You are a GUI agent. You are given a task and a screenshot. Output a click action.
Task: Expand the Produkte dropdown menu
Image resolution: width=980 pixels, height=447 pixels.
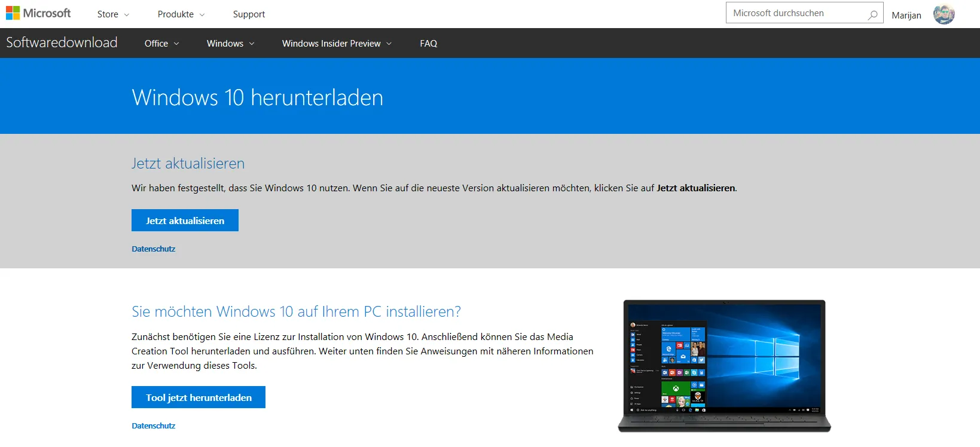coord(181,14)
